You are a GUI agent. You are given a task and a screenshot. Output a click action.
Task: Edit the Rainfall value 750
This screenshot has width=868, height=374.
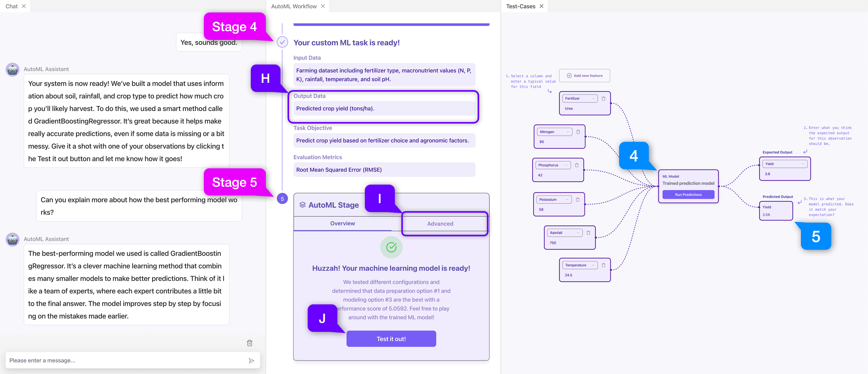coord(553,243)
